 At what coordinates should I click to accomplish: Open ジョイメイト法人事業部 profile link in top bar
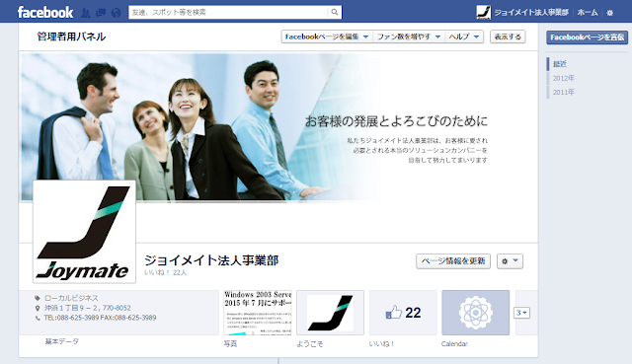coord(531,13)
